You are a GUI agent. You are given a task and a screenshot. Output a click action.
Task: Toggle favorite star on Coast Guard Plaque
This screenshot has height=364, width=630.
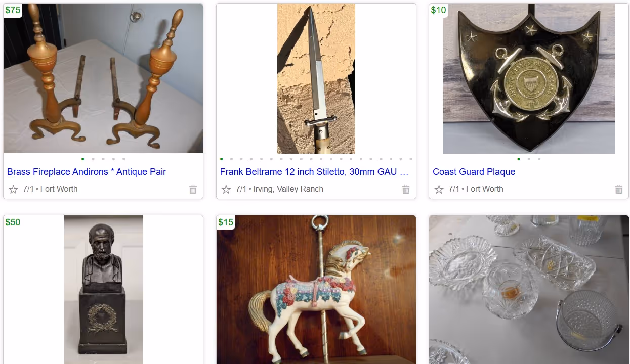439,189
